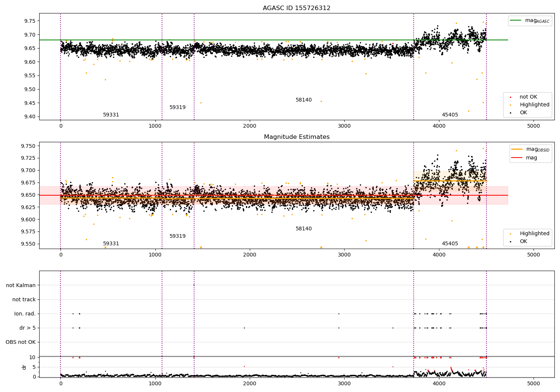Screen dimensions: 560x392
Task: Click the 'Ion. rad.' axis label
Action: pyautogui.click(x=25, y=314)
